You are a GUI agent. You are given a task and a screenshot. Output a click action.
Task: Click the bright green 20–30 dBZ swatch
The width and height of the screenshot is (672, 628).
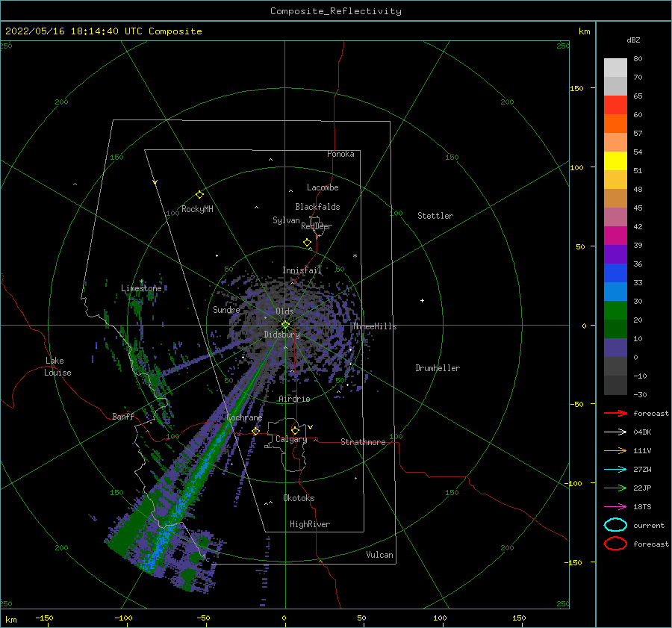(615, 311)
